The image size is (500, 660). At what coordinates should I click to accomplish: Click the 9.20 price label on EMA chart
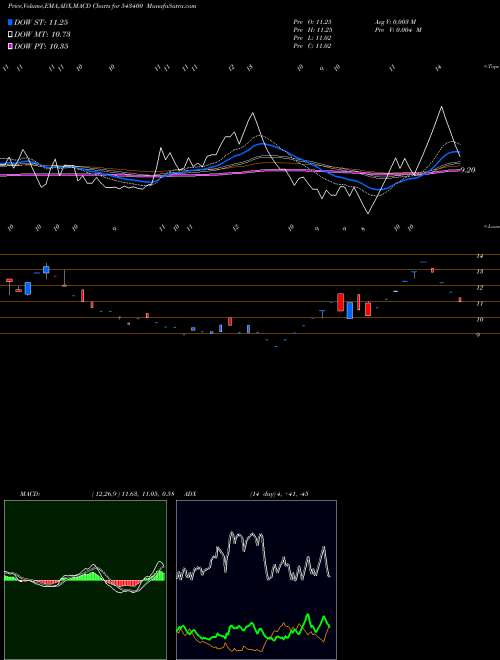click(468, 170)
